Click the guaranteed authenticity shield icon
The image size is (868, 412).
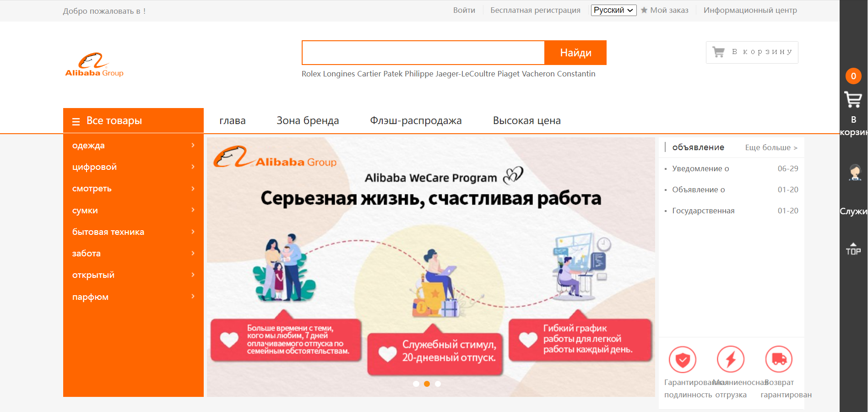[683, 360]
